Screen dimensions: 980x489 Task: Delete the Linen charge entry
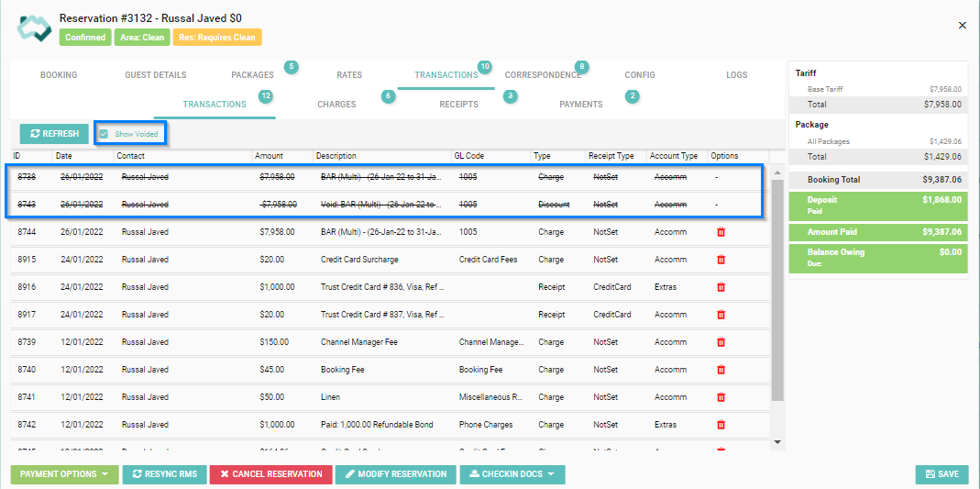tap(721, 397)
